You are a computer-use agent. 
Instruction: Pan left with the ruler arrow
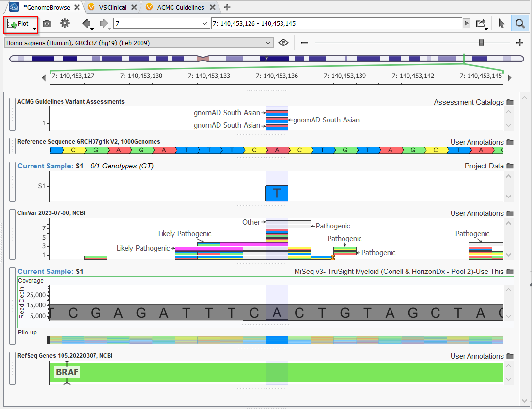pos(44,78)
